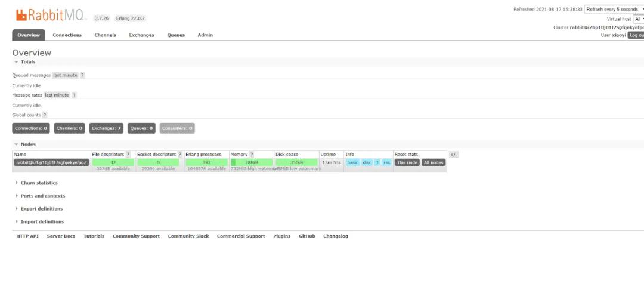The height and width of the screenshot is (296, 644).
Task: Open the Memory column help icon
Action: 252,155
